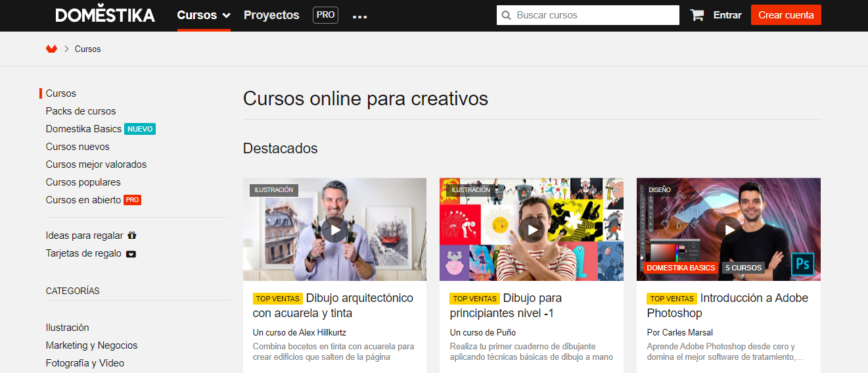Click the CATEGORÍAS sidebar heading
Image resolution: width=868 pixels, height=373 pixels.
coord(73,291)
